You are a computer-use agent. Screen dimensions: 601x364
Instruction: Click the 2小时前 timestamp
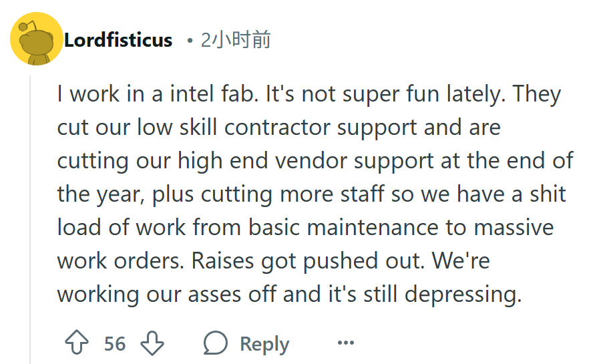[x=236, y=40]
